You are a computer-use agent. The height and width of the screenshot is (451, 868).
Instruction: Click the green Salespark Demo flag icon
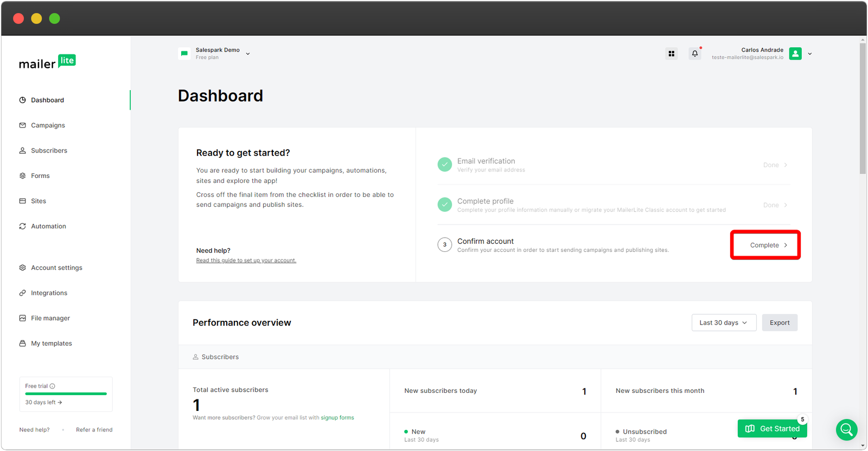184,54
